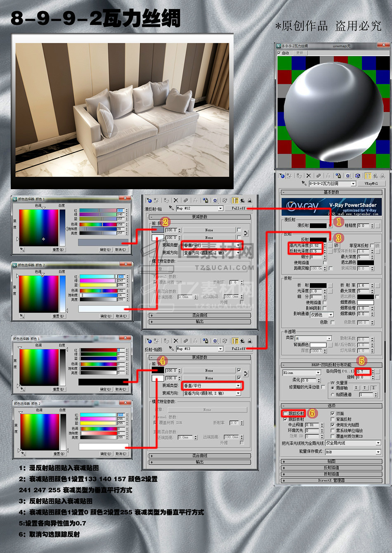The width and height of the screenshot is (392, 553).
Task: Click Go to Parent icon in Map #12 panel
Action: [242, 200]
